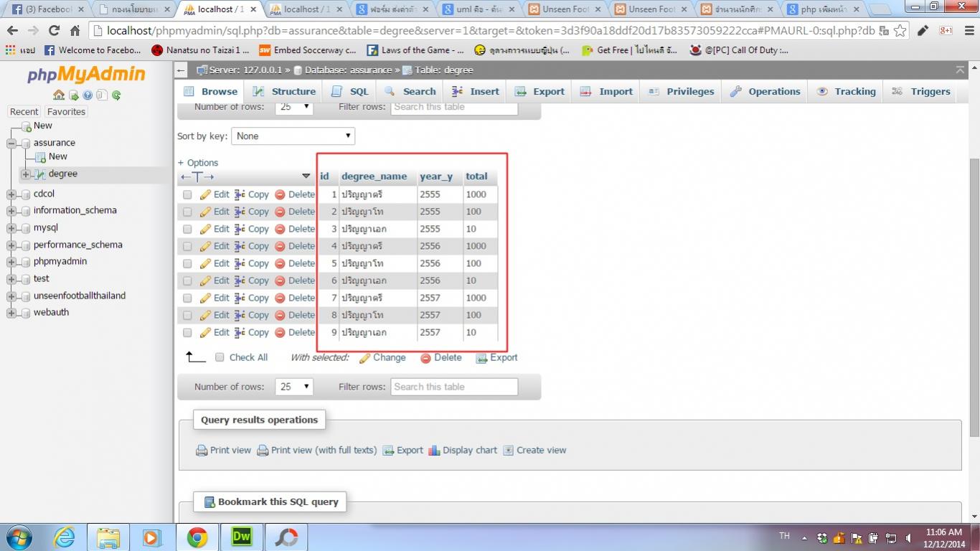This screenshot has width=980, height=551.
Task: Collapse the navigation panel arrow button
Action: point(182,70)
